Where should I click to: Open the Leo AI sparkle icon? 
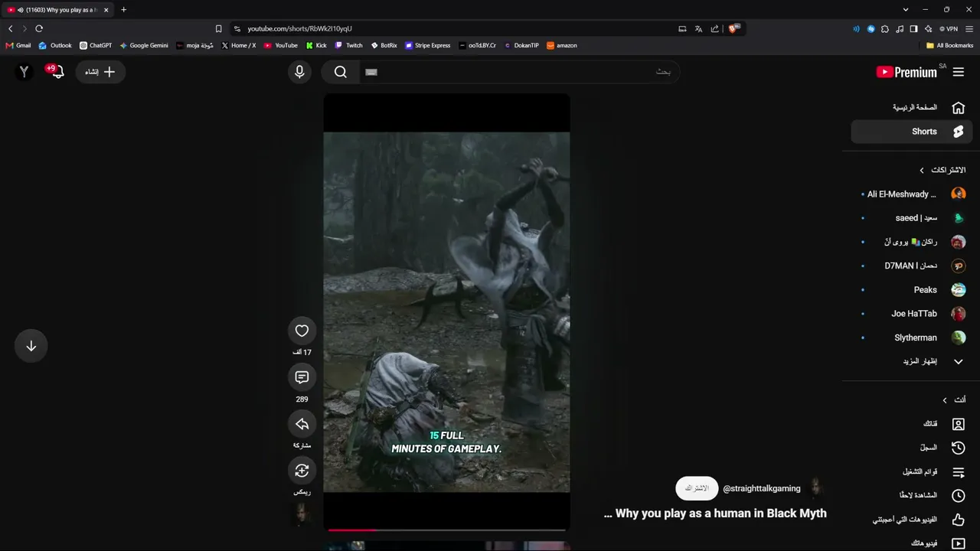pyautogui.click(x=928, y=29)
